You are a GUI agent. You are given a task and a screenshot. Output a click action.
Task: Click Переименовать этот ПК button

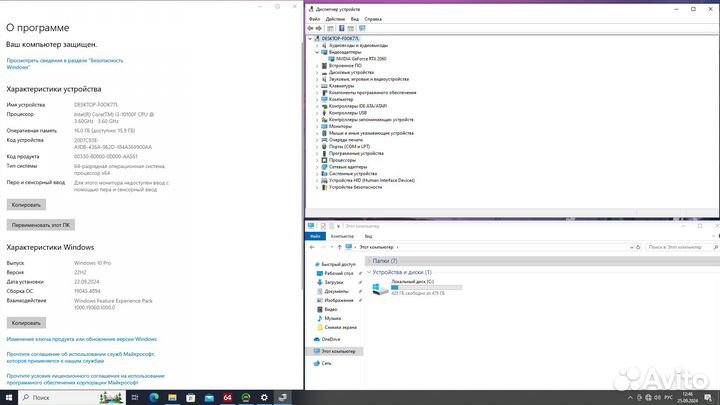tap(40, 225)
